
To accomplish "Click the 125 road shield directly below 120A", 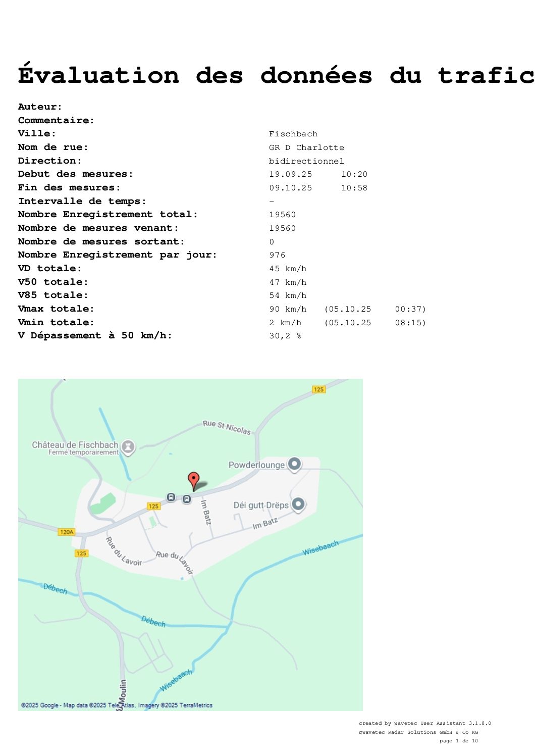I will coord(81,553).
